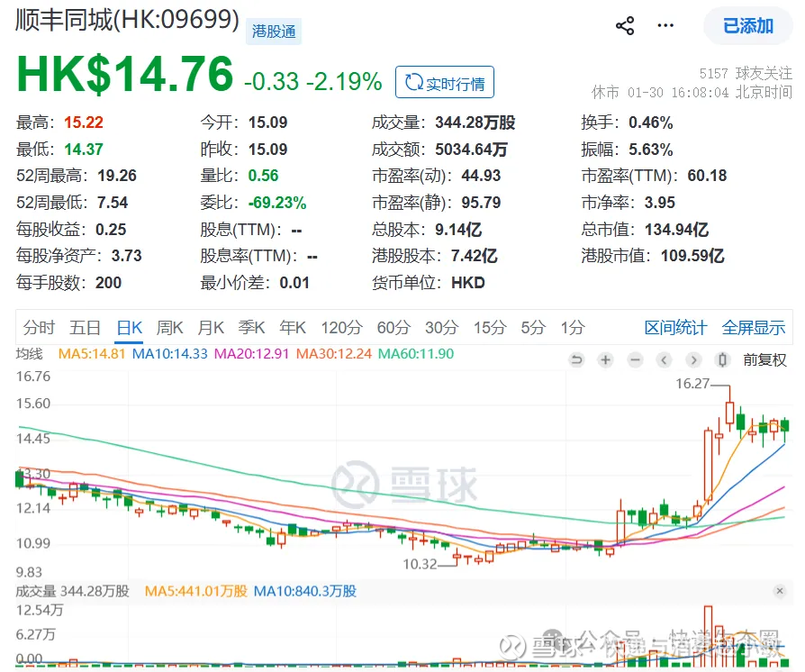Click the 换手 value 0.46%

[x=650, y=123]
